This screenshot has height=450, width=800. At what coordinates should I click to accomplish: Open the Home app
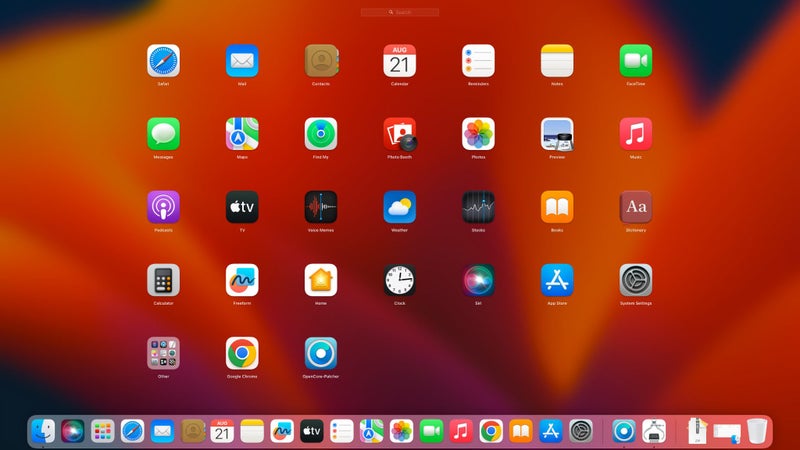pos(321,280)
